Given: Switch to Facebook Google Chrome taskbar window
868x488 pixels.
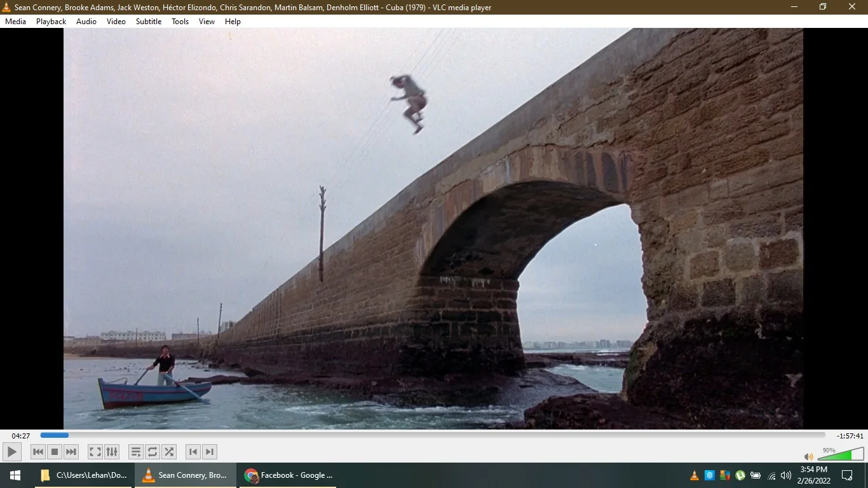Looking at the screenshot, I should pos(288,475).
